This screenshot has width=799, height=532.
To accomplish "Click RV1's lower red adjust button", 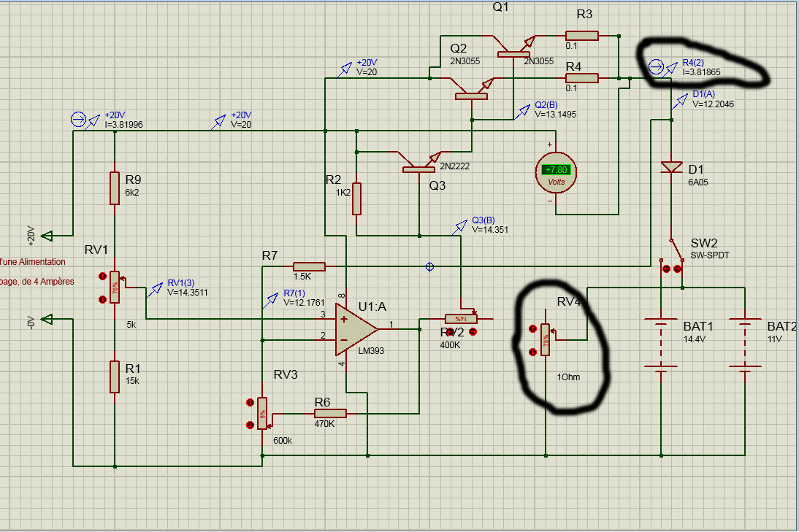I will pyautogui.click(x=102, y=299).
